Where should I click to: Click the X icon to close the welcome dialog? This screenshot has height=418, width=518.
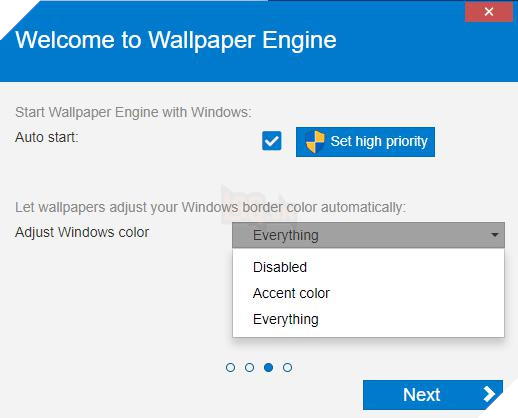pos(489,12)
